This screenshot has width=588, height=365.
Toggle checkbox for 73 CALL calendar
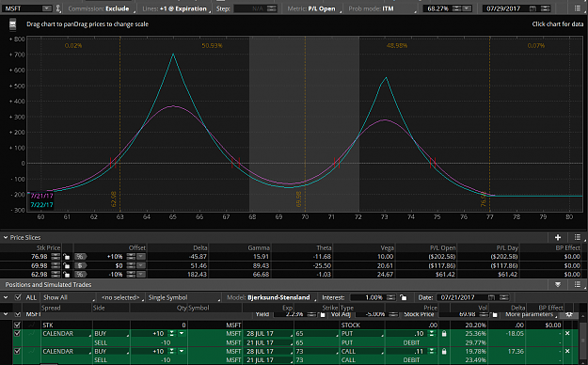17,351
